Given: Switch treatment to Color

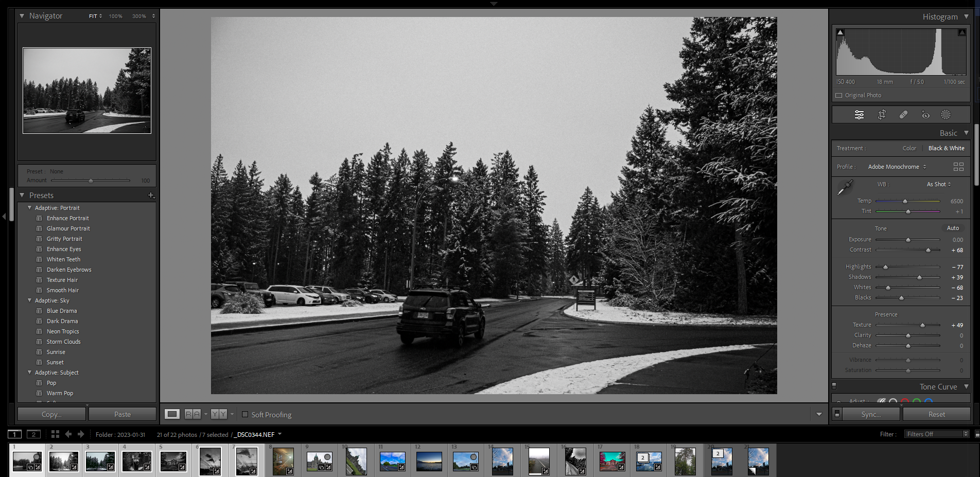Looking at the screenshot, I should [909, 148].
